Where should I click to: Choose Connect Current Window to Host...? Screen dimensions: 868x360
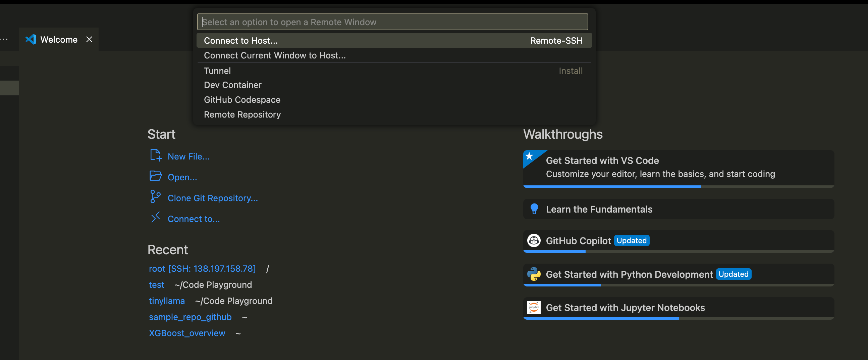[x=394, y=55]
